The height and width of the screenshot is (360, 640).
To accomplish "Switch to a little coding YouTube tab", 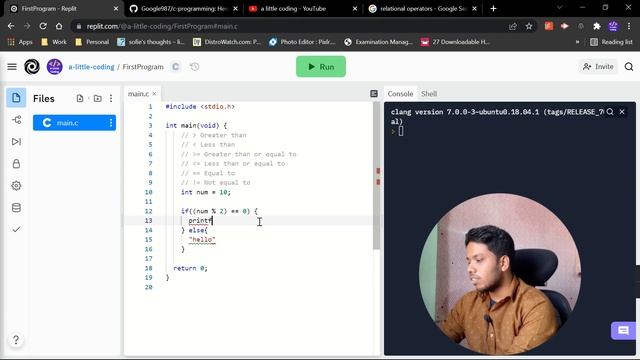I will [302, 9].
